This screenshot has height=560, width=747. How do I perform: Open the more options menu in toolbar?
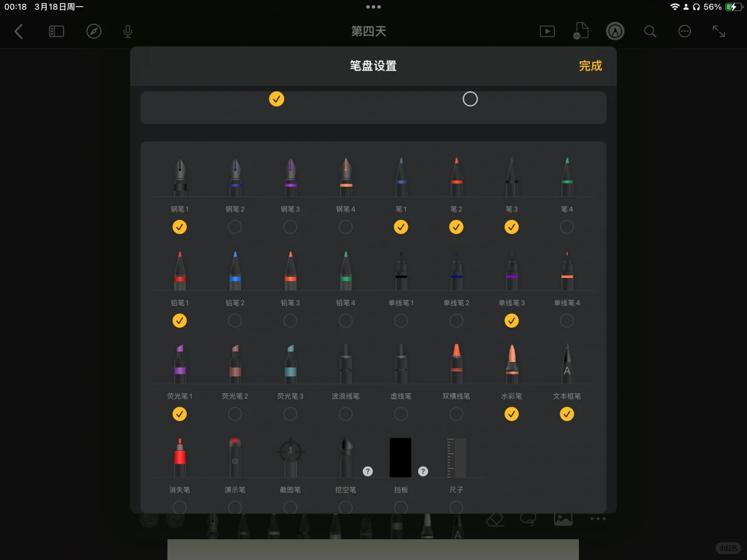point(685,31)
